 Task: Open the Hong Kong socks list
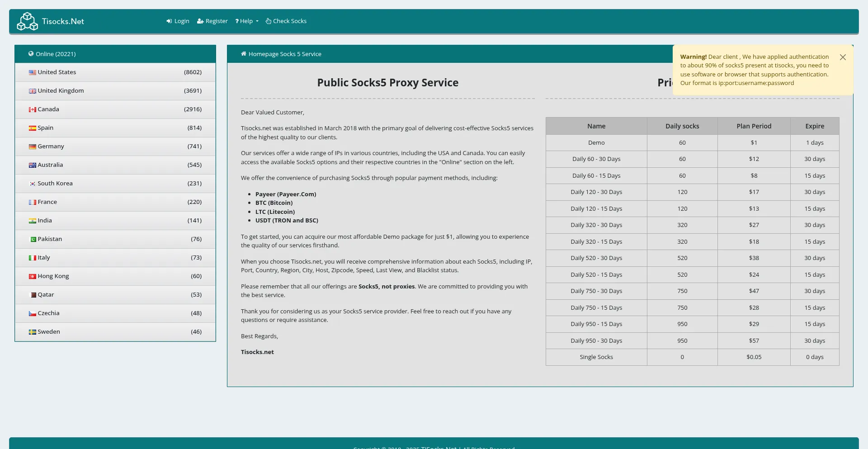coord(53,276)
